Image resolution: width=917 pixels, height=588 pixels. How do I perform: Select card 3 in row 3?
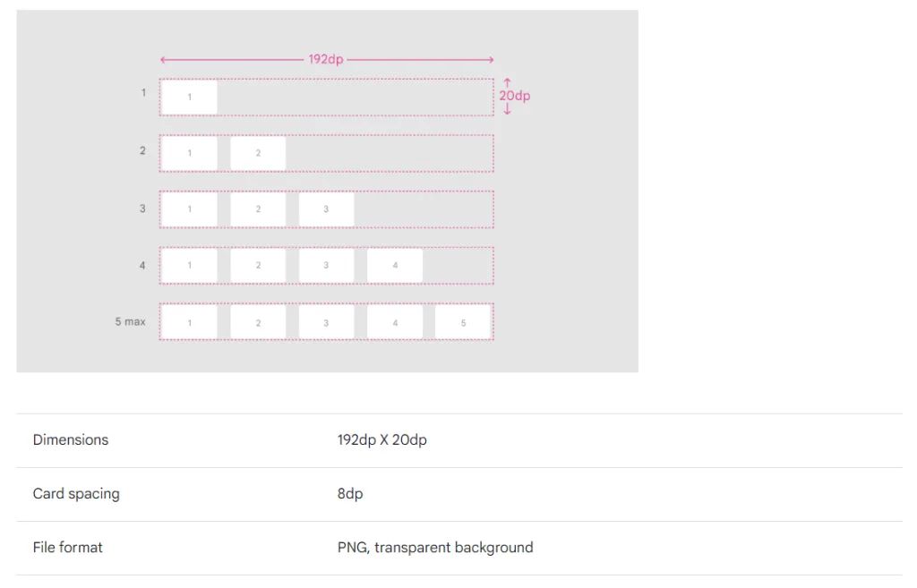click(326, 209)
